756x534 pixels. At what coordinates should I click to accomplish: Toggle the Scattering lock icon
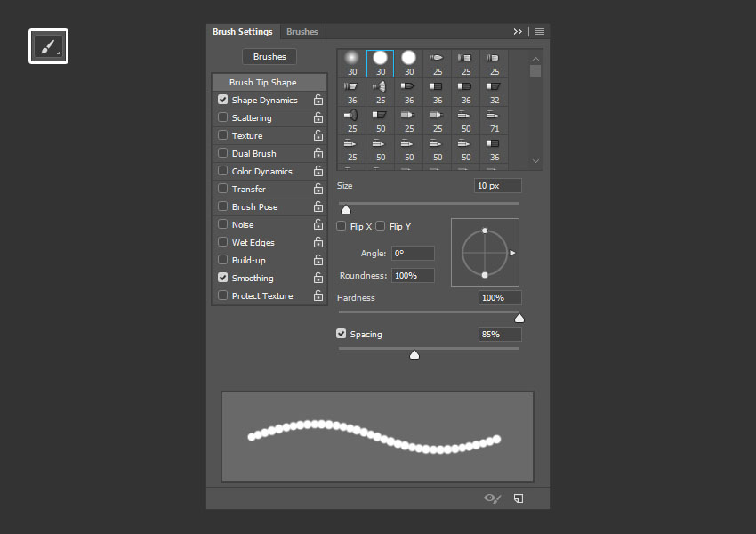tap(318, 117)
